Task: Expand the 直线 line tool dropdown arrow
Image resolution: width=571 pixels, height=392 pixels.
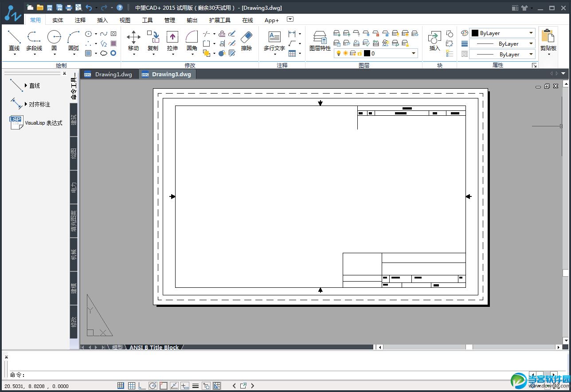Action: [14, 55]
